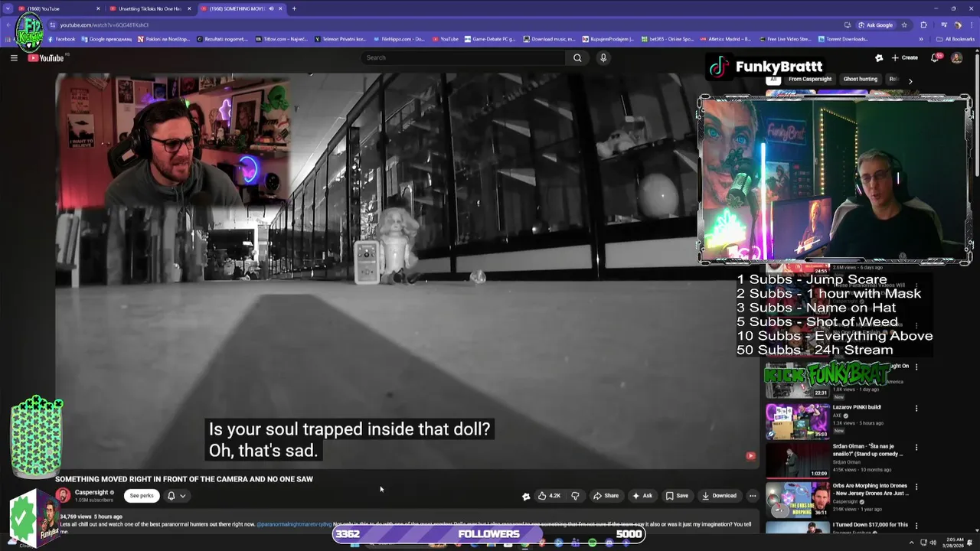Screen dimensions: 980x551
Task: Click See perks button
Action: tap(142, 495)
